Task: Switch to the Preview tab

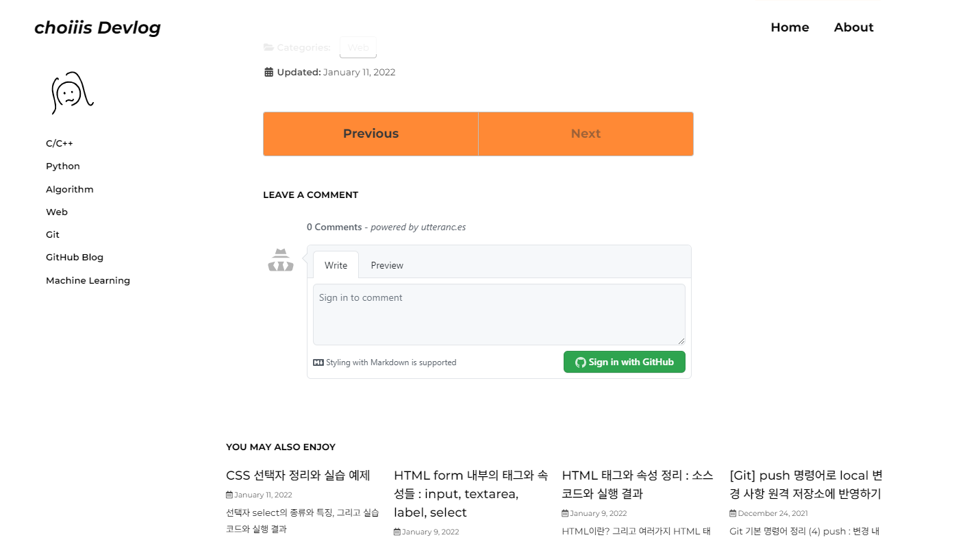Action: click(387, 264)
